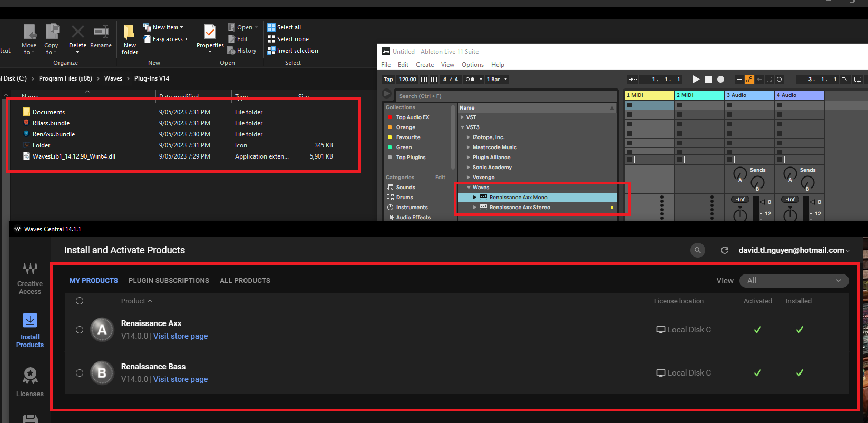The width and height of the screenshot is (868, 423).
Task: Click History in the File Explorer ribbon
Action: pyautogui.click(x=242, y=51)
